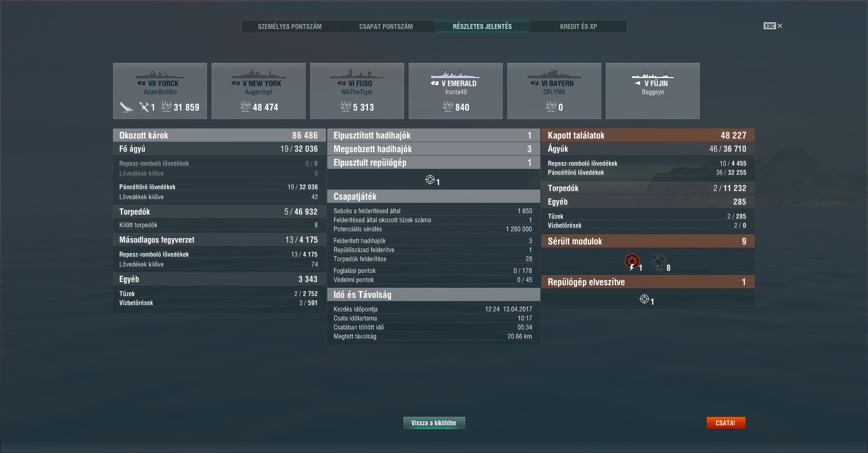Start new battle with CSATA! button
Image resolution: width=868 pixels, height=453 pixels.
point(726,423)
